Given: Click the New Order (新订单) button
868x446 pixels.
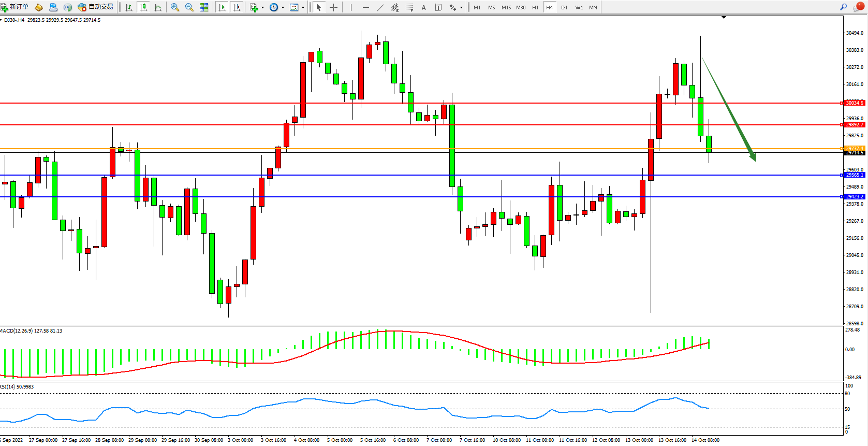Looking at the screenshot, I should (14, 7).
